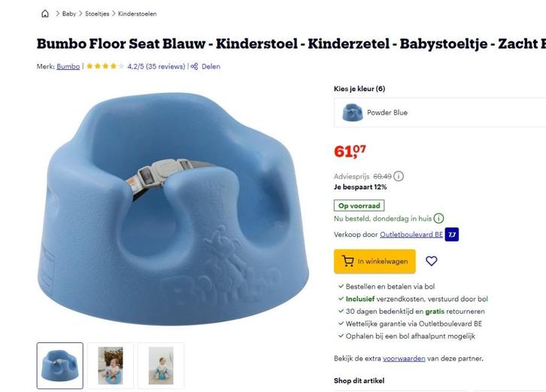The height and width of the screenshot is (392, 546).
Task: Click the shopping cart icon in the button
Action: tap(347, 261)
